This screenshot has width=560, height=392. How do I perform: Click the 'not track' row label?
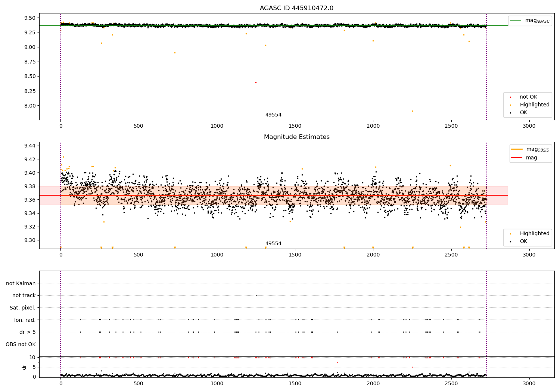[24, 295]
